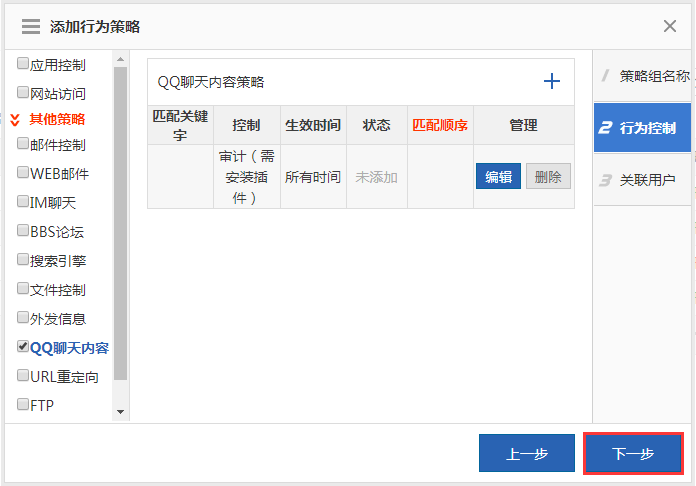Image resolution: width=696 pixels, height=486 pixels.
Task: Click the 管理 column header
Action: click(524, 126)
